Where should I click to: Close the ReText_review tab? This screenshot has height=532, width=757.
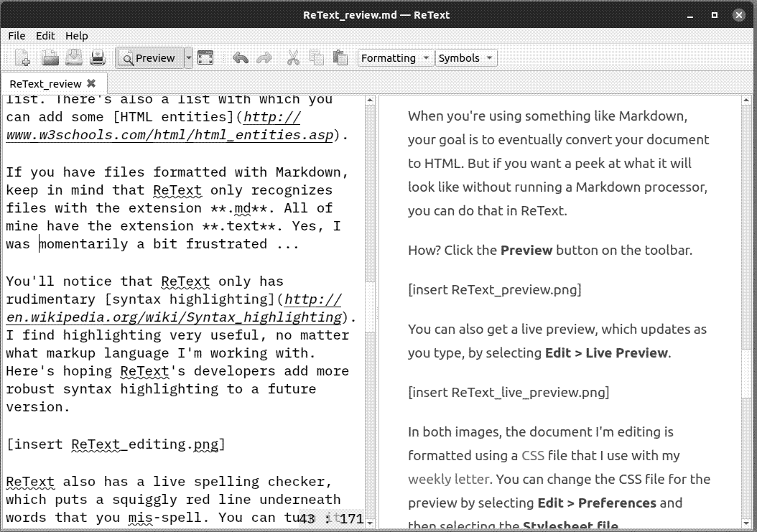point(91,83)
